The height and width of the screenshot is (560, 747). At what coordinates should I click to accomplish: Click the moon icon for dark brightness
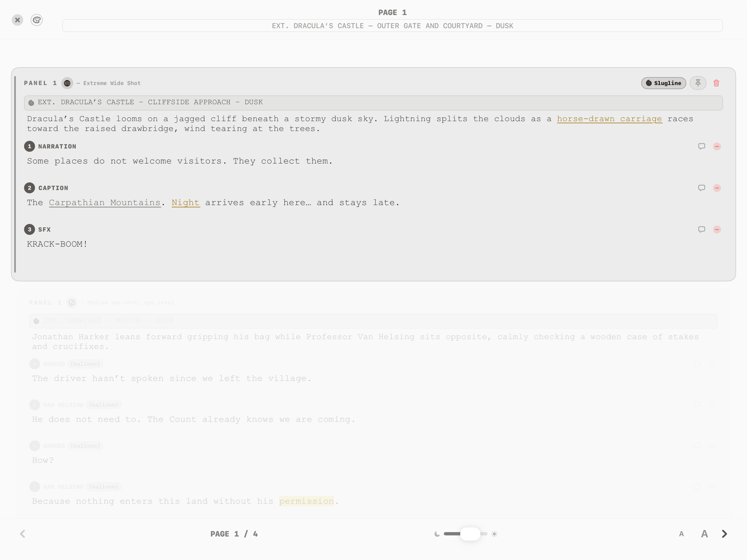pos(437,534)
